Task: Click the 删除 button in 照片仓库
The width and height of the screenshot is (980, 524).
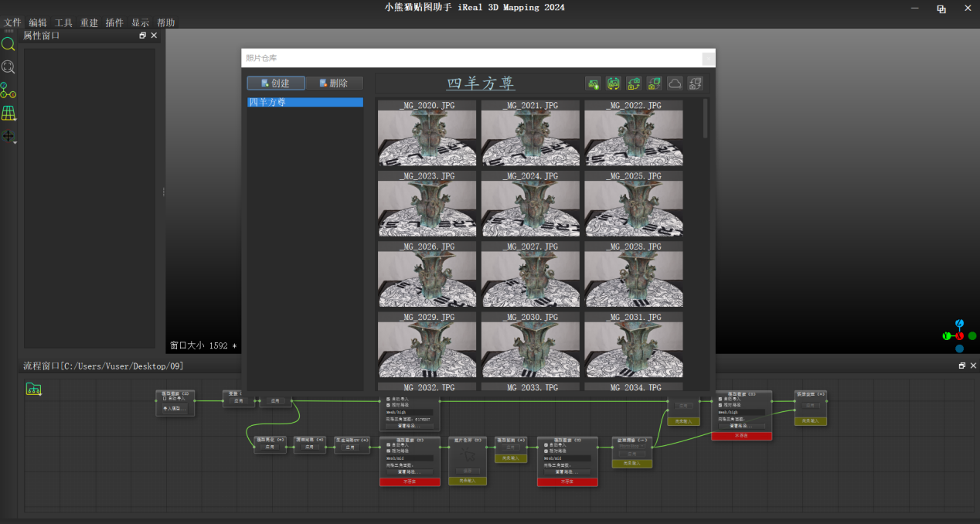Action: pos(334,83)
